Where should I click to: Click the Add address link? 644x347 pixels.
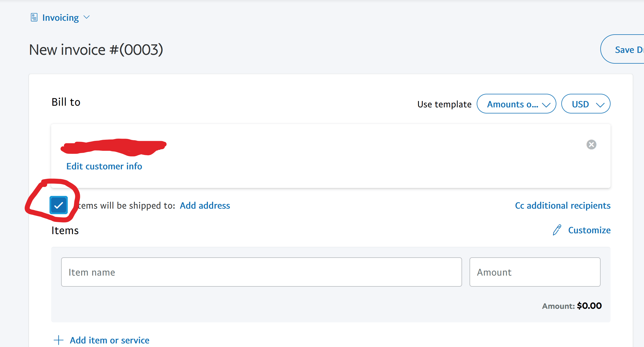click(x=205, y=206)
